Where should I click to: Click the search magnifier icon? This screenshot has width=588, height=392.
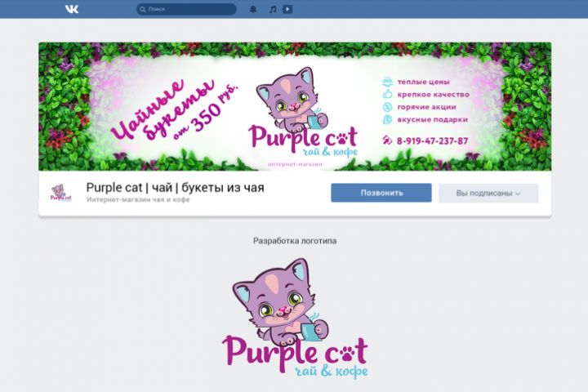(143, 9)
